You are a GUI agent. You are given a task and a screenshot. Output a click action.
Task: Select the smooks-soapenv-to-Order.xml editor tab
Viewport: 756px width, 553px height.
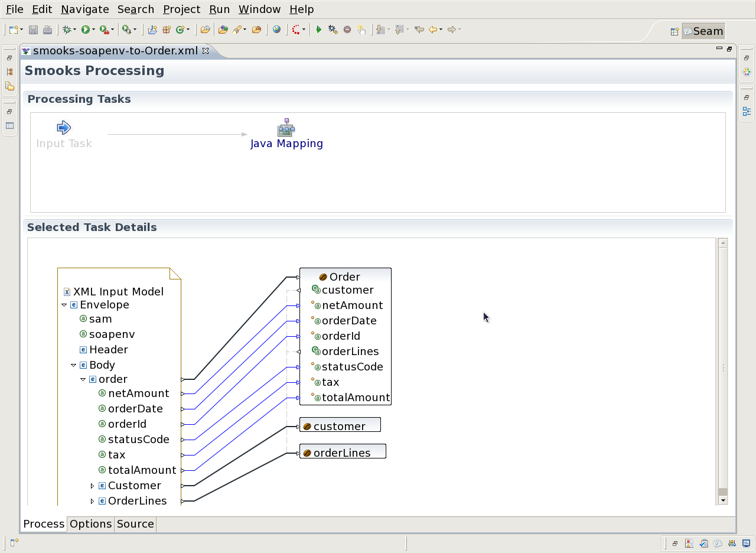click(115, 51)
